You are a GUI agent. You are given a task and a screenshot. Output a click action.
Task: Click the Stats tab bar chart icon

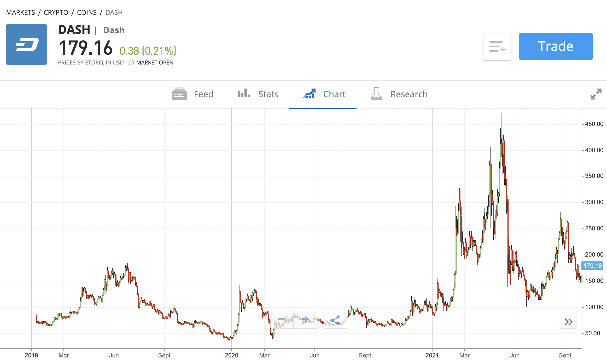point(244,93)
